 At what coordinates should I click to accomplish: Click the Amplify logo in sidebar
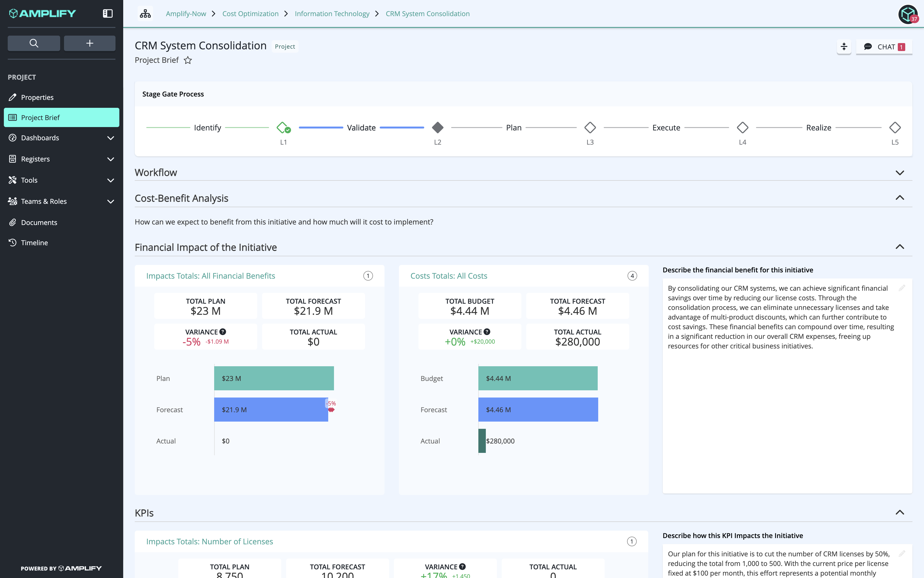[42, 13]
